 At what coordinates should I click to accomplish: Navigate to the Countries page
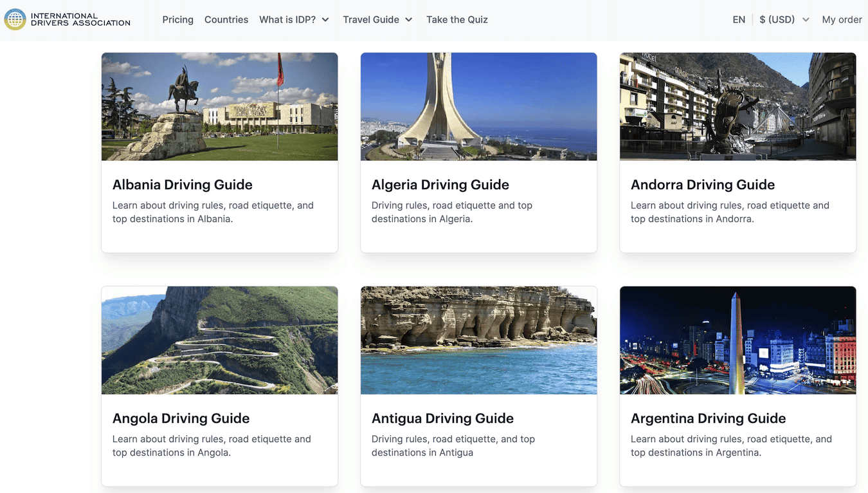coord(226,19)
